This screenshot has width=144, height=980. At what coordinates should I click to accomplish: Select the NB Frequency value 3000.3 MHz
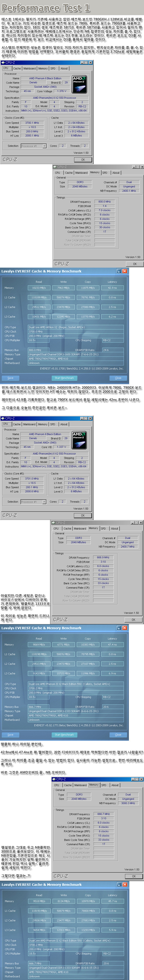click(x=128, y=803)
